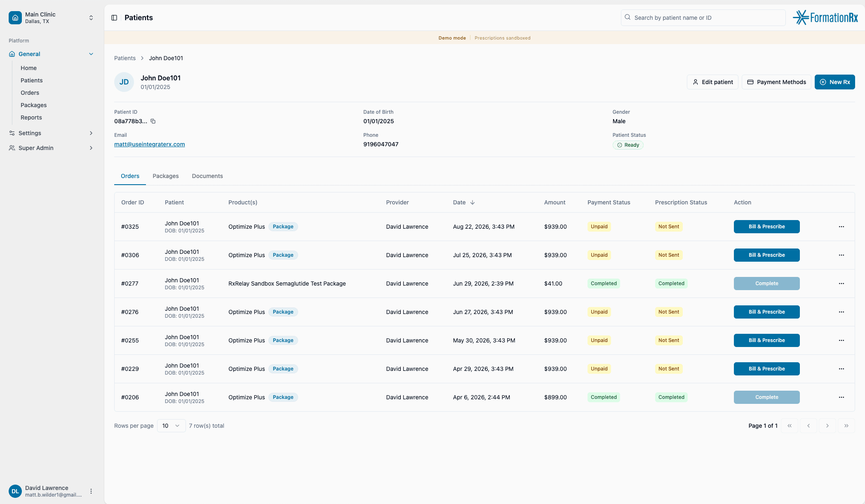The image size is (865, 504).
Task: Open the rows per page dropdown
Action: coord(171,426)
